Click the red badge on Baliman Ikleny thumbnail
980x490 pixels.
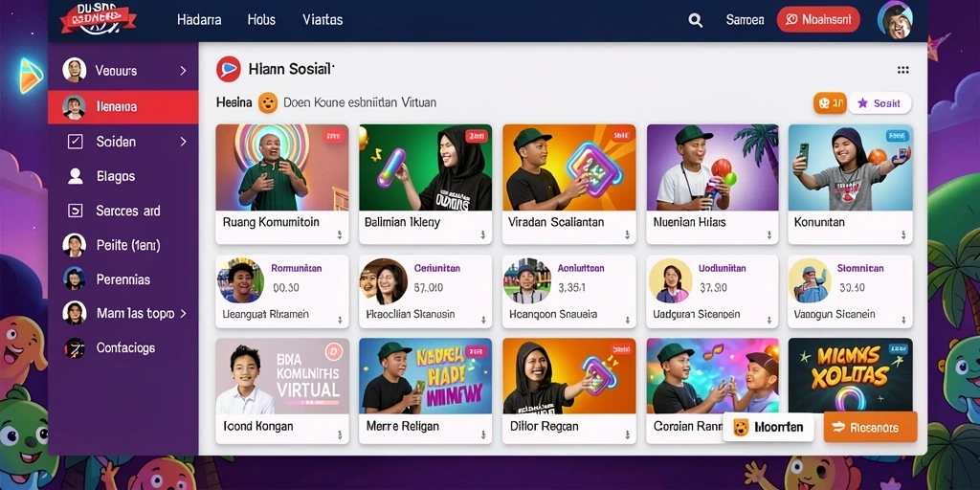point(477,135)
